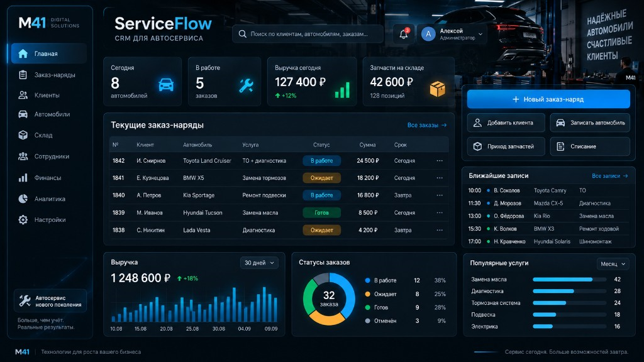Click the wrench icon in Автосервис нового поколения

pos(25,301)
